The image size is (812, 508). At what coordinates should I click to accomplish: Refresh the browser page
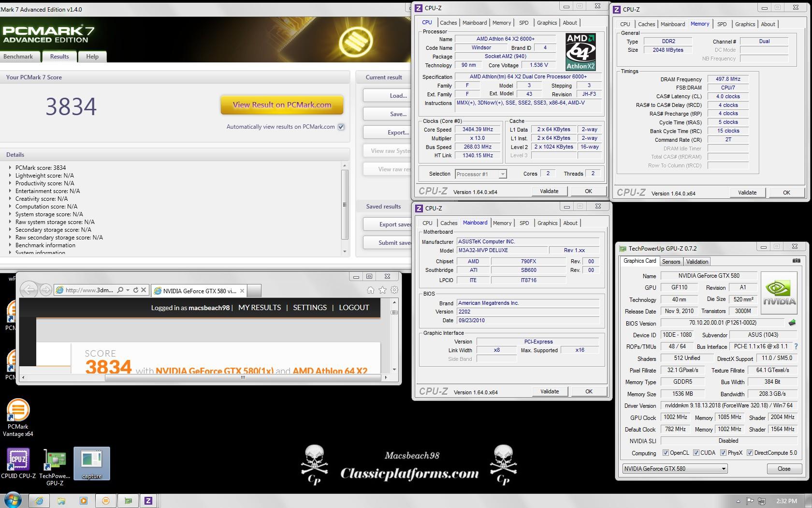pos(136,290)
